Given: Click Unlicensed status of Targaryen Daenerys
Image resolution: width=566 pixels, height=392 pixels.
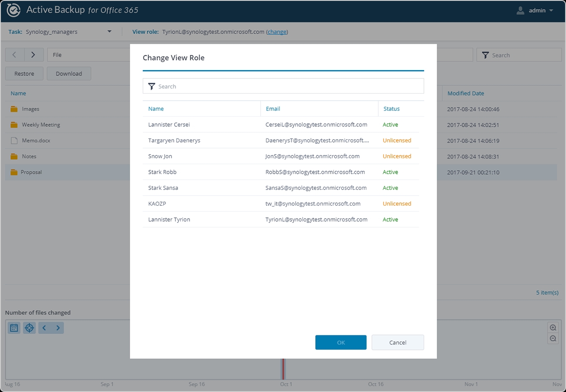Looking at the screenshot, I should 397,140.
